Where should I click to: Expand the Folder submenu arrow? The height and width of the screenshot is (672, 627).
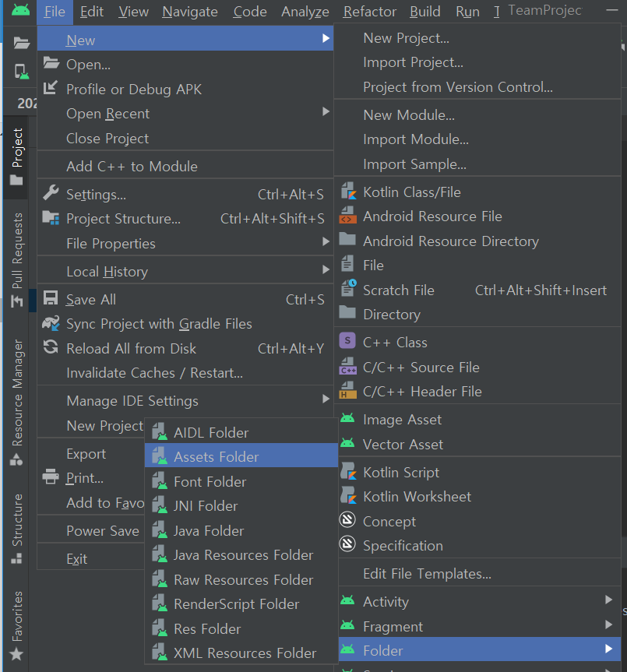pos(609,649)
